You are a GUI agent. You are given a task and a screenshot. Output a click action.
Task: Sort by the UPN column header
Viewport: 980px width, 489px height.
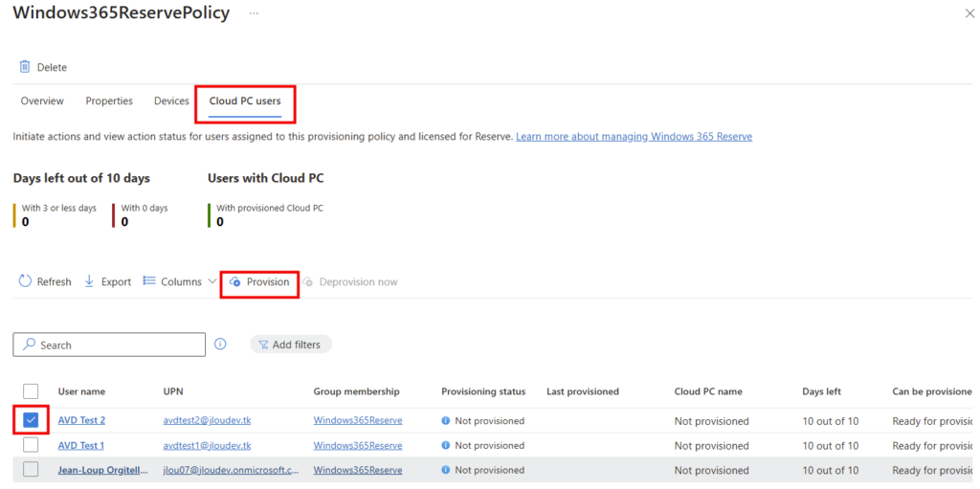click(x=173, y=392)
